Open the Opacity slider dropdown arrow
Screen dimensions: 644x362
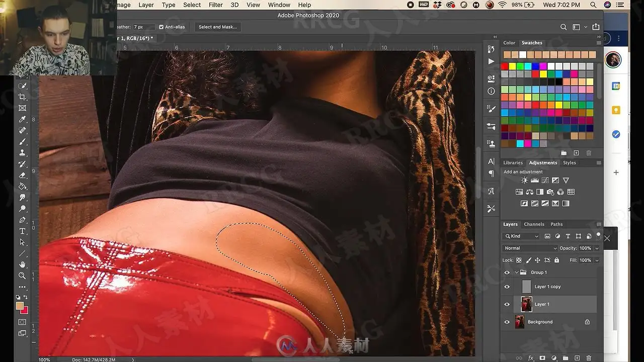tap(597, 248)
